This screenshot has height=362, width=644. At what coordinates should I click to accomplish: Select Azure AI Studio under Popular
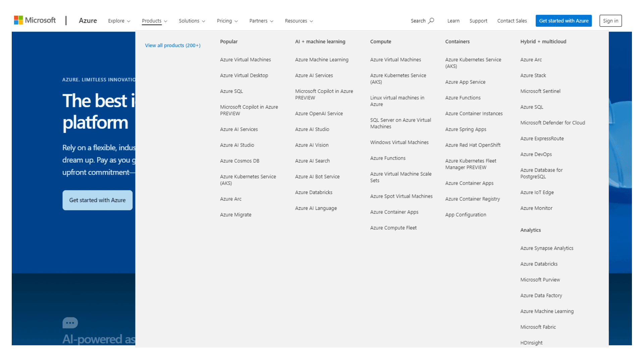(237, 145)
